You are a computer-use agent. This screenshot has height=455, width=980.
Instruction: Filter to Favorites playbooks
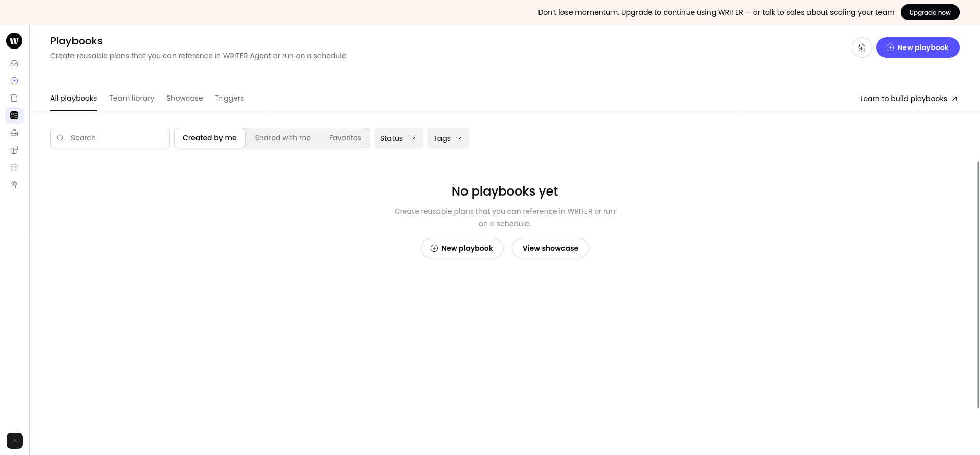click(345, 138)
